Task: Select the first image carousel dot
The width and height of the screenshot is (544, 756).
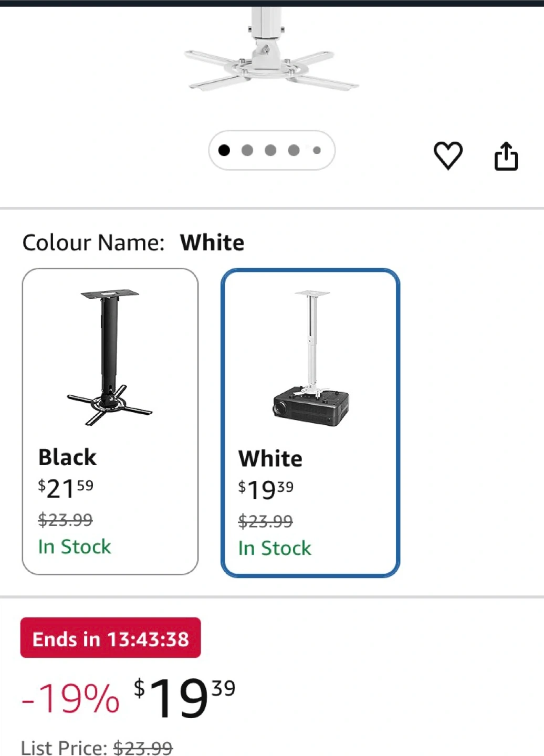Action: click(224, 151)
